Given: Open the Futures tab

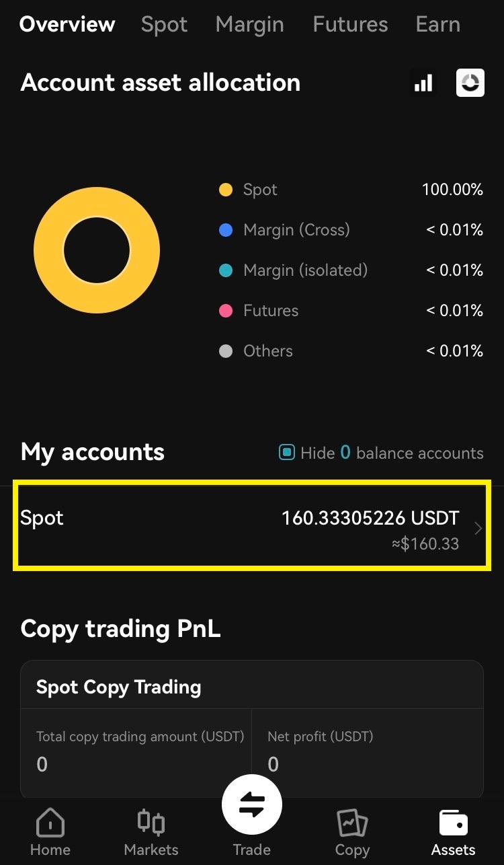Looking at the screenshot, I should click(350, 25).
